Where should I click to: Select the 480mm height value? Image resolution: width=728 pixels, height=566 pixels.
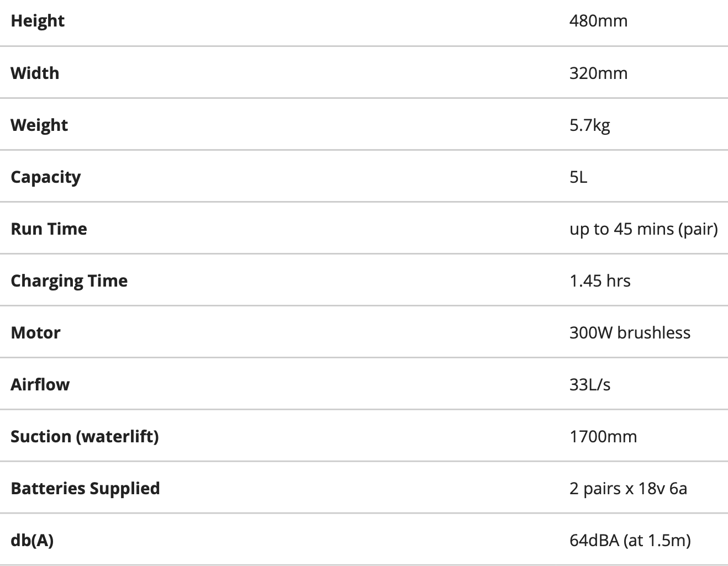click(598, 21)
